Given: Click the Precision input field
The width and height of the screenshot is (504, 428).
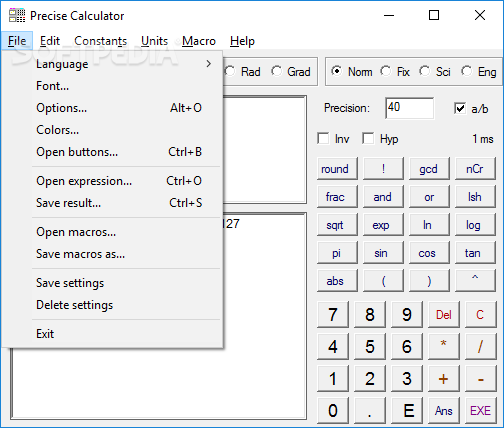Looking at the screenshot, I should (409, 108).
